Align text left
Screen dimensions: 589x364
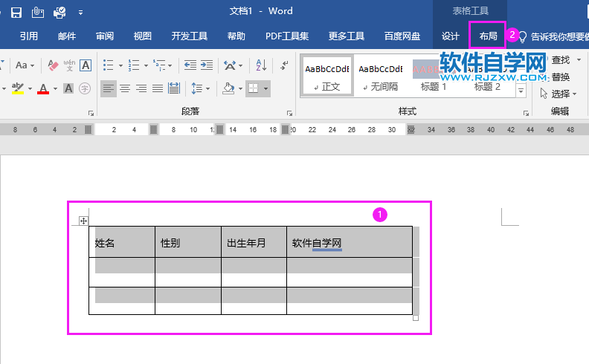[x=109, y=88]
